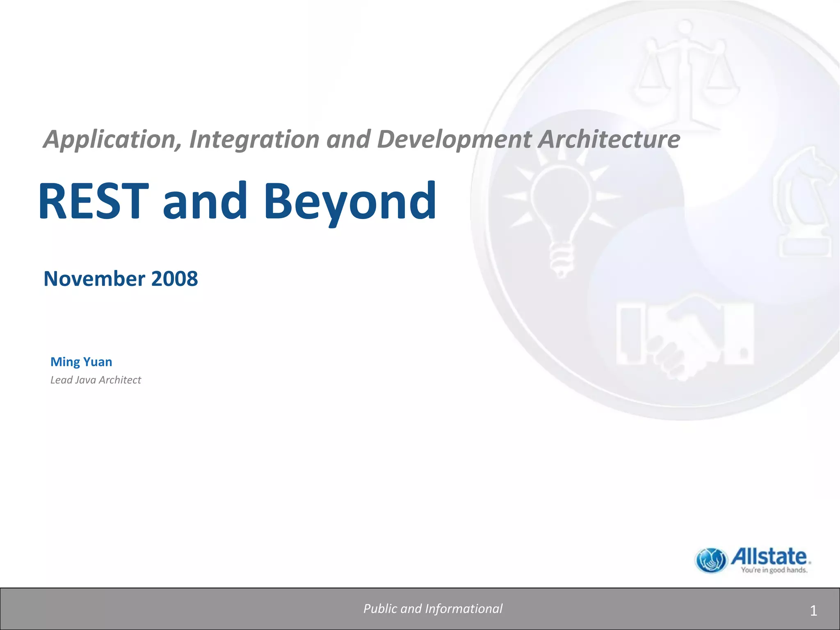Click 'Public and Informational' footer label
This screenshot has width=840, height=630.
coord(433,609)
